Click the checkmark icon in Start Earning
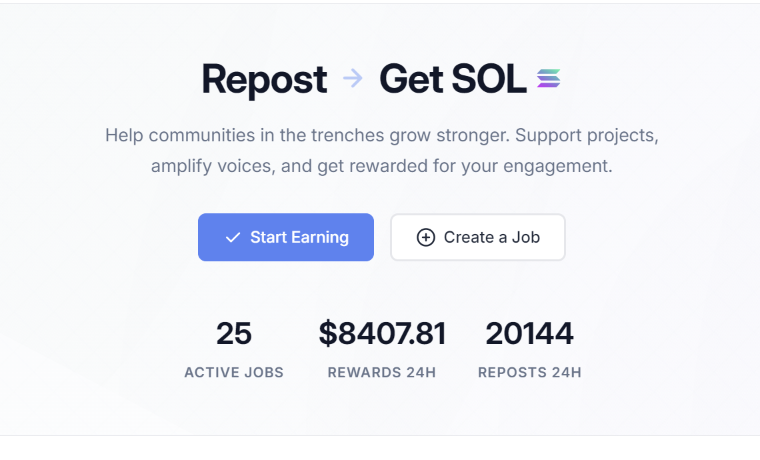Screen dimensions: 760x460 [233, 237]
